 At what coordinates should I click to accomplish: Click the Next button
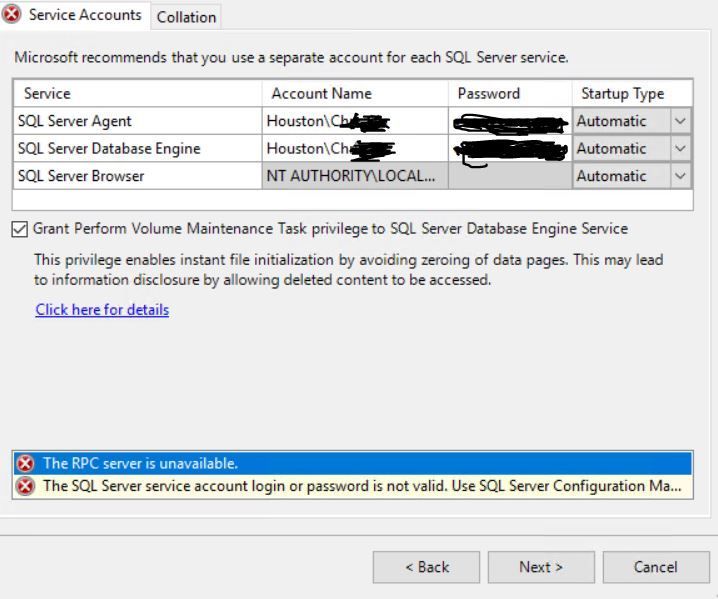point(541,567)
